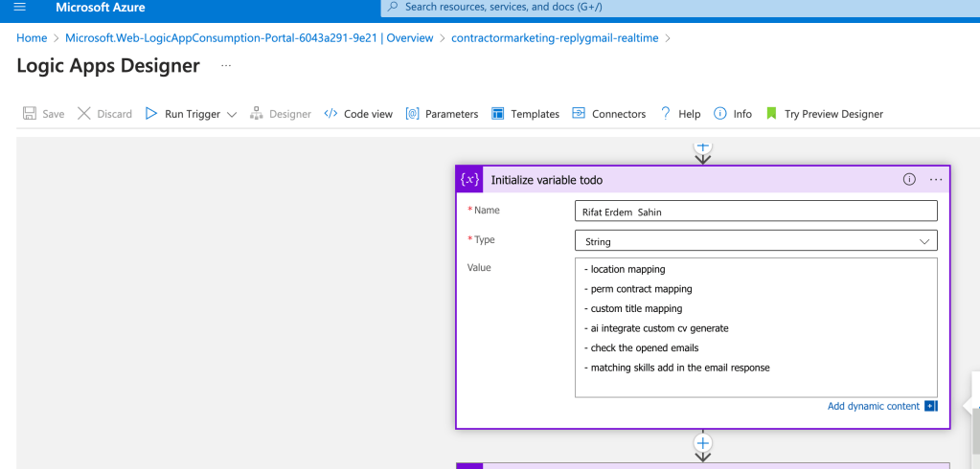Open the ellipsis menu on Initialize variable todo

[936, 180]
